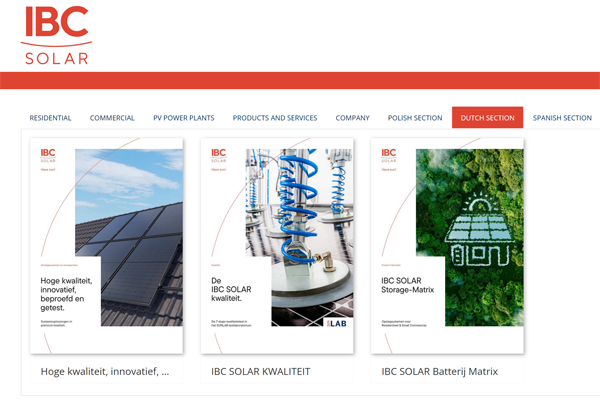Open the Storage-Matrix brochure cover thumbnail
This screenshot has width=600, height=400.
pyautogui.click(x=447, y=246)
